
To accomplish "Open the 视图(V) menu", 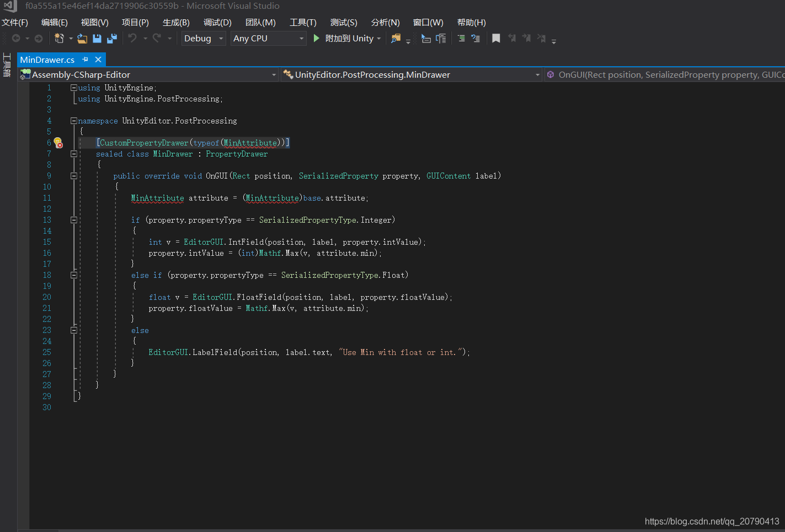I will pos(95,23).
